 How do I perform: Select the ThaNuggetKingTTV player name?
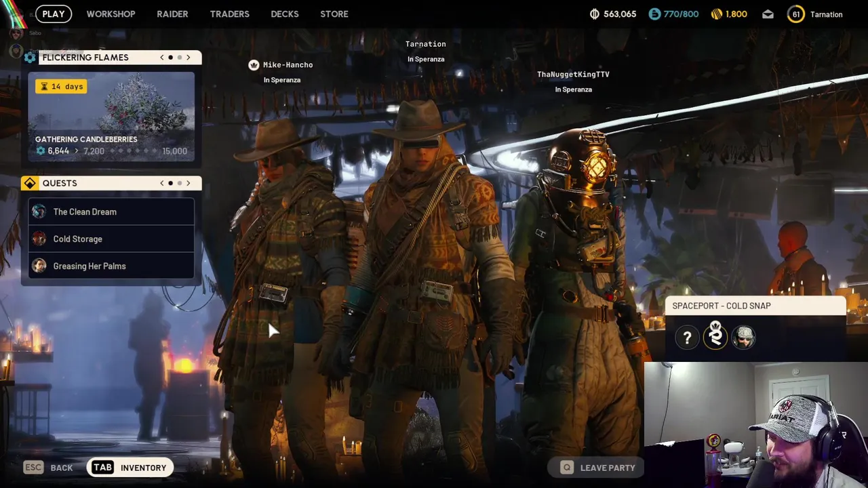tap(573, 75)
